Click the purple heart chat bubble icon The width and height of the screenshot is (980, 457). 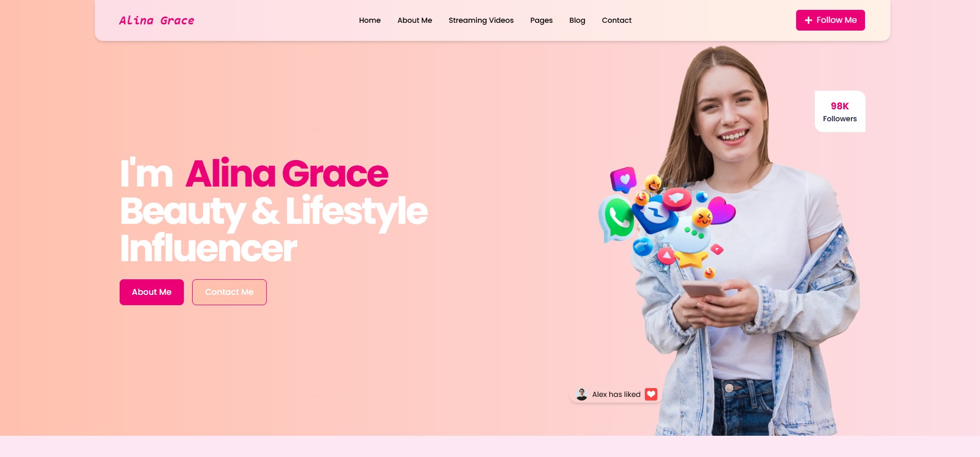pyautogui.click(x=624, y=180)
